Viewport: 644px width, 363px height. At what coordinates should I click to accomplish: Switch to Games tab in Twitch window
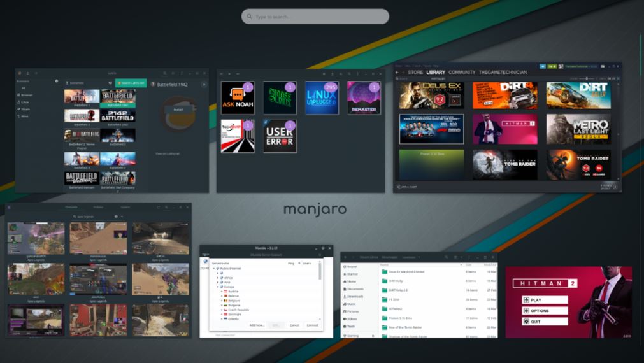pyautogui.click(x=125, y=208)
